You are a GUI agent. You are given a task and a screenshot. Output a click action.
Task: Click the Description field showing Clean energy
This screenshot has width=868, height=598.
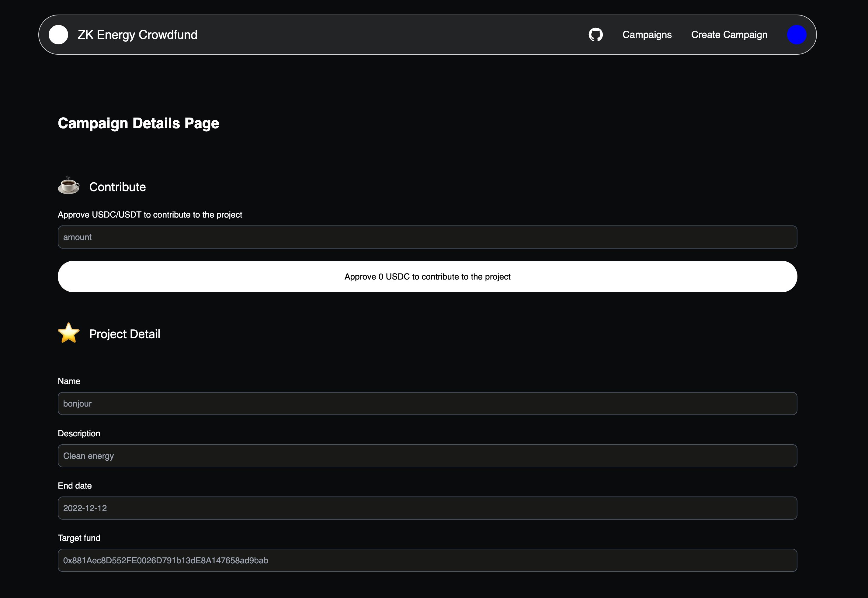427,455
